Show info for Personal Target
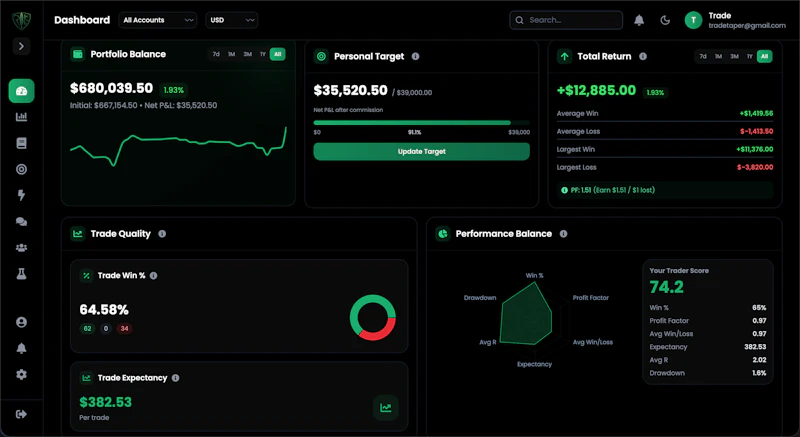800x437 pixels. point(415,57)
